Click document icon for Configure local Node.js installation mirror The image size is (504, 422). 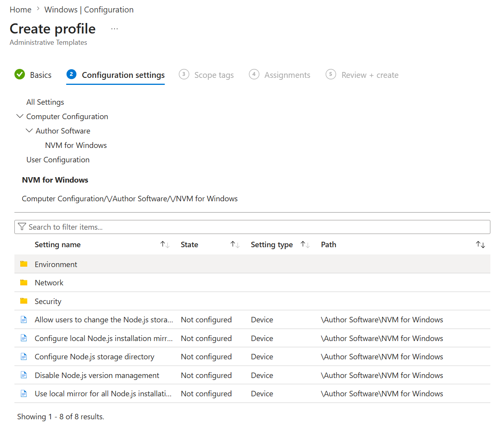[24, 338]
